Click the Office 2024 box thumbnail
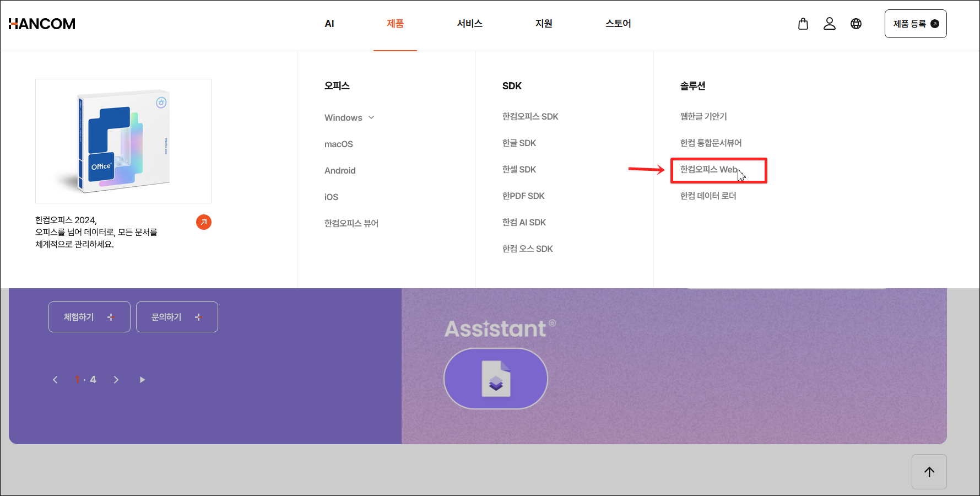 123,141
